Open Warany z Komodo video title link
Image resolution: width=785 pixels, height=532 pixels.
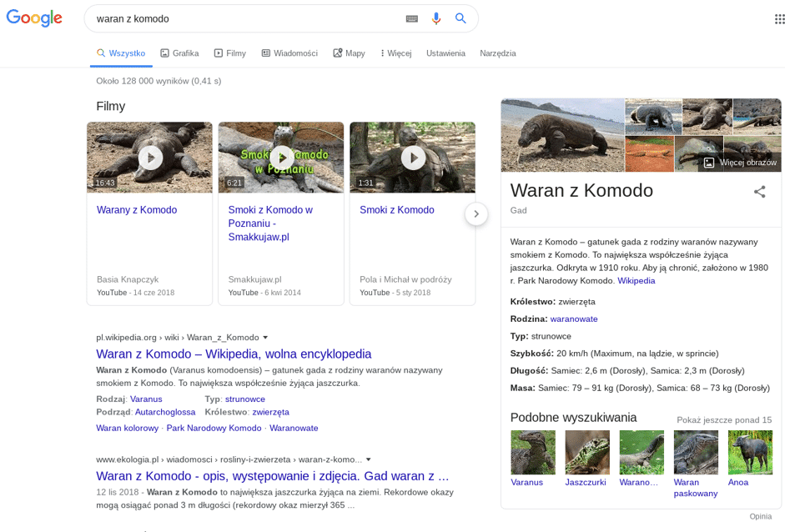(137, 209)
